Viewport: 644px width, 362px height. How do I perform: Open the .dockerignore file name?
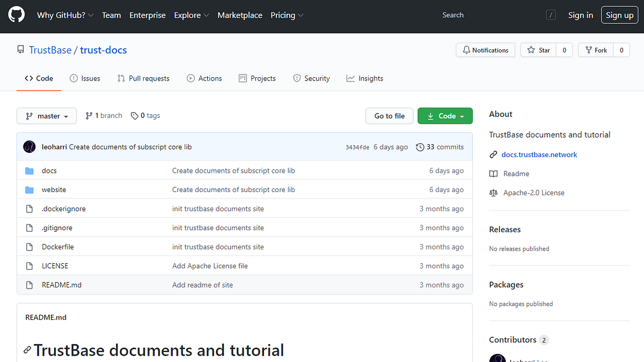[64, 209]
